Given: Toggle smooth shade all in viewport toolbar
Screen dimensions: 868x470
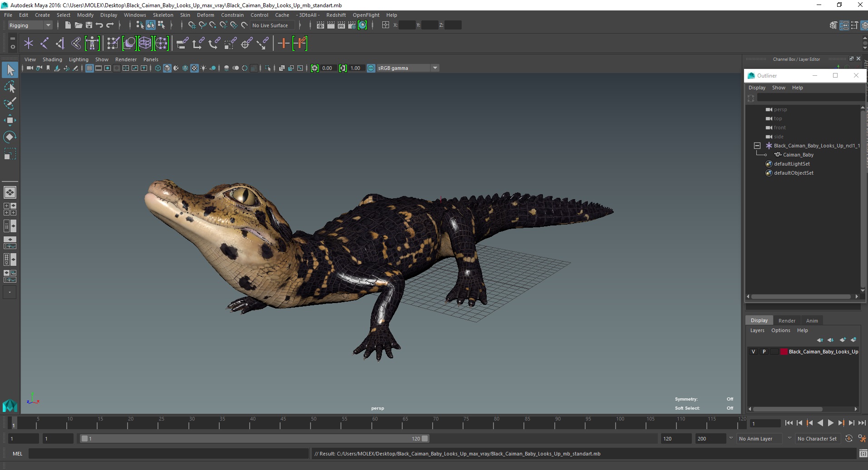Looking at the screenshot, I should (167, 68).
